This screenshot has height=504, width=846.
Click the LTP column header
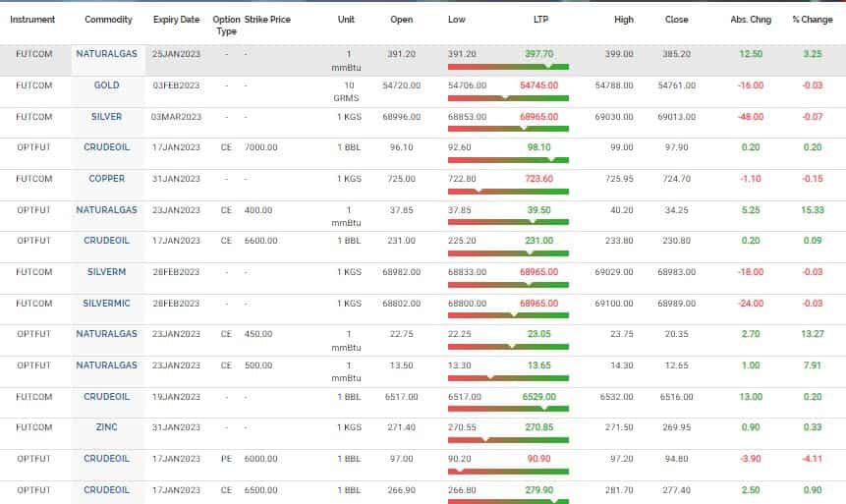(538, 20)
